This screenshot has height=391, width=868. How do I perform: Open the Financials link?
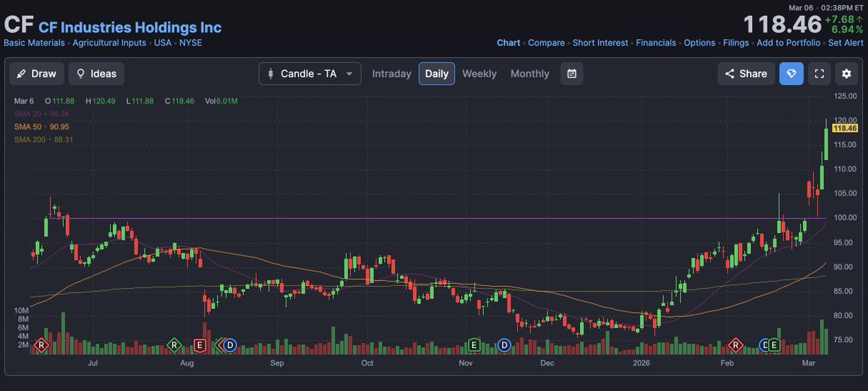[x=656, y=43]
